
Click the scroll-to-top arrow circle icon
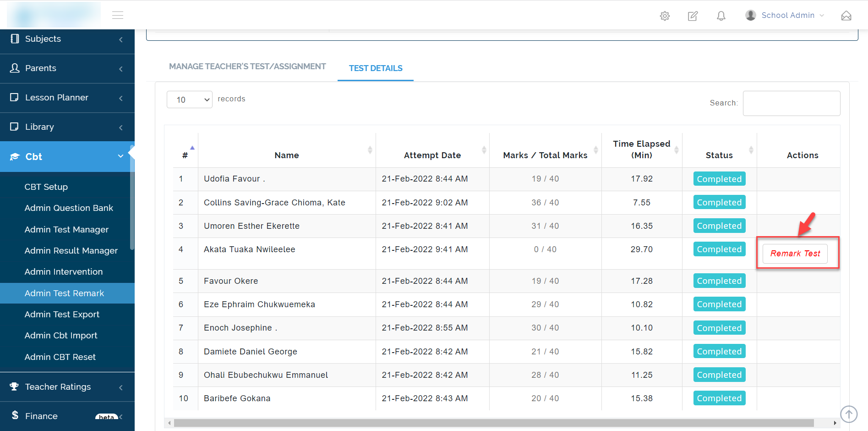849,414
